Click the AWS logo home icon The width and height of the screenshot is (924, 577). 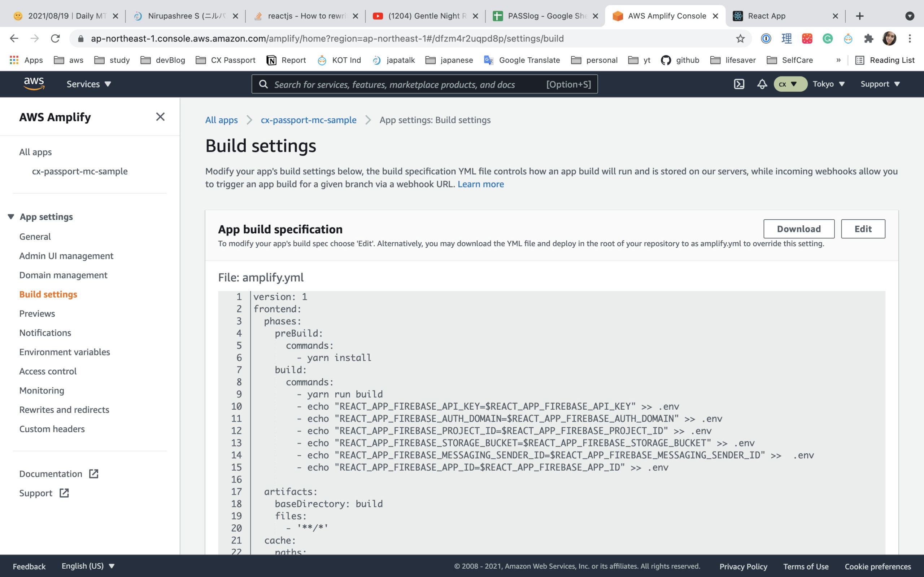coord(34,84)
